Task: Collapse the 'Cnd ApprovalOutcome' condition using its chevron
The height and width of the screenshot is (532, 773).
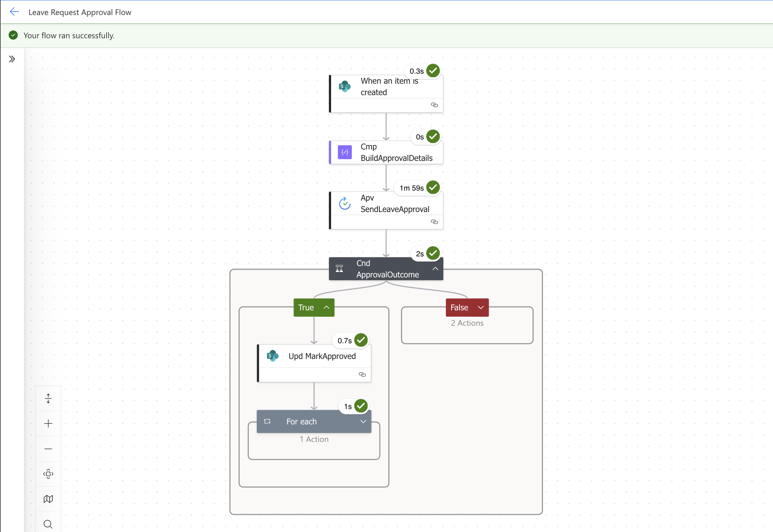Action: pos(435,269)
